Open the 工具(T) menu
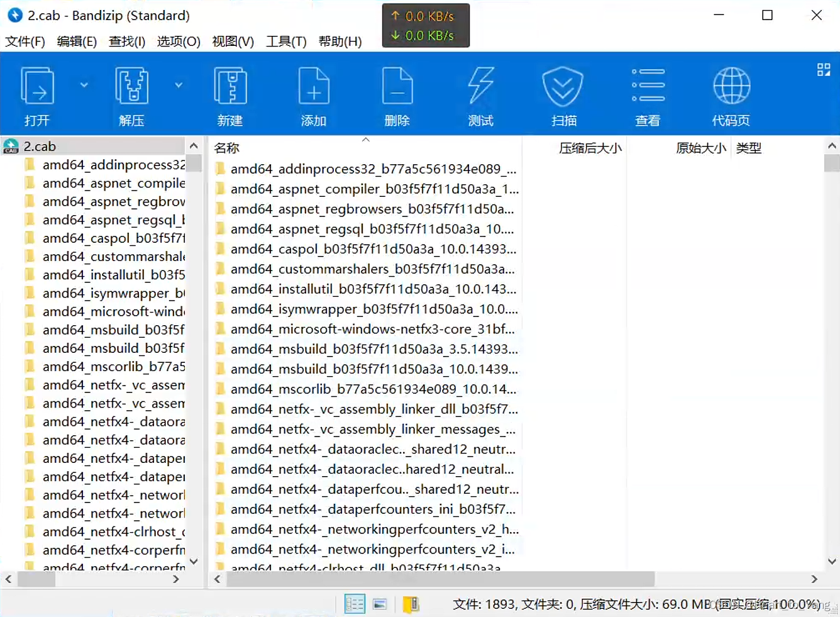The width and height of the screenshot is (840, 617). click(x=286, y=42)
